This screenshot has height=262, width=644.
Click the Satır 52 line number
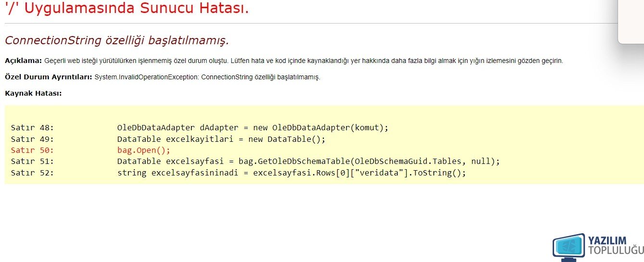tap(32, 172)
